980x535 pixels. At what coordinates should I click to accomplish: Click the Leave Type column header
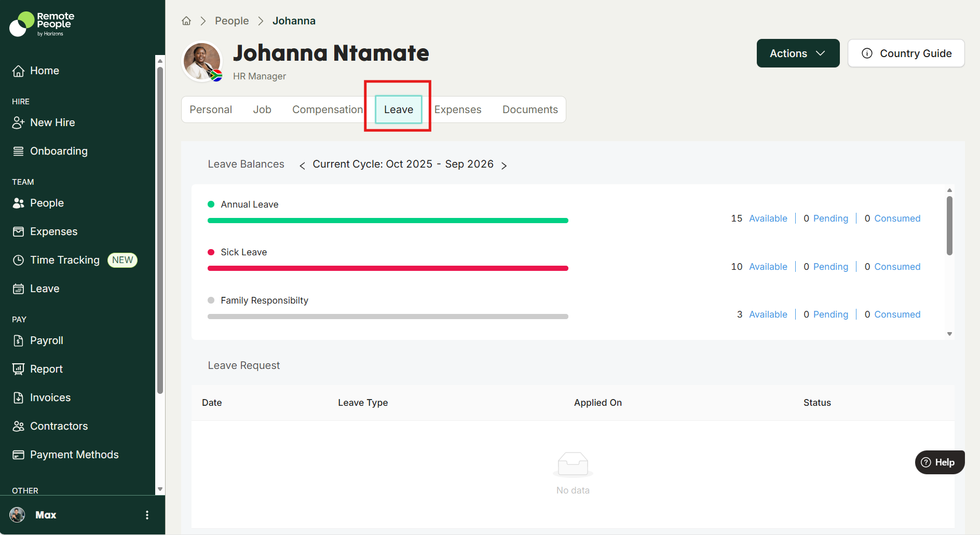click(363, 403)
